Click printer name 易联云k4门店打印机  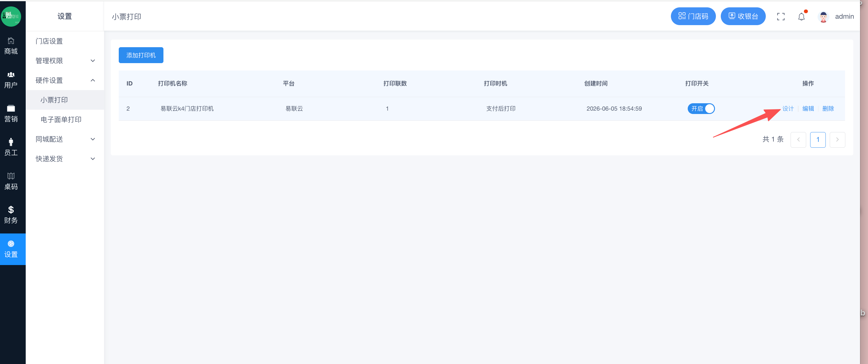[187, 109]
